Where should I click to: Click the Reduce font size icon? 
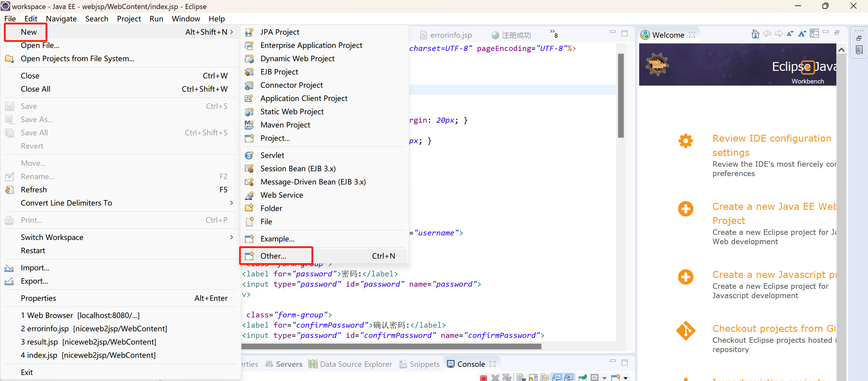pyautogui.click(x=790, y=34)
